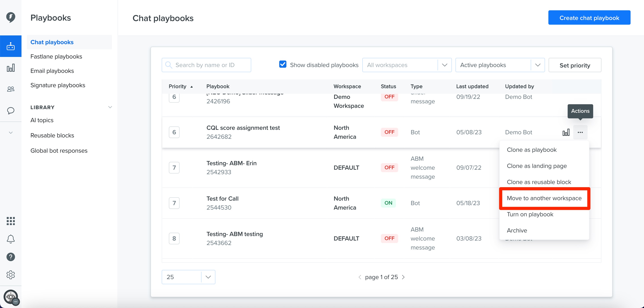Uncheck Show disabled playbooks checkbox

[283, 64]
